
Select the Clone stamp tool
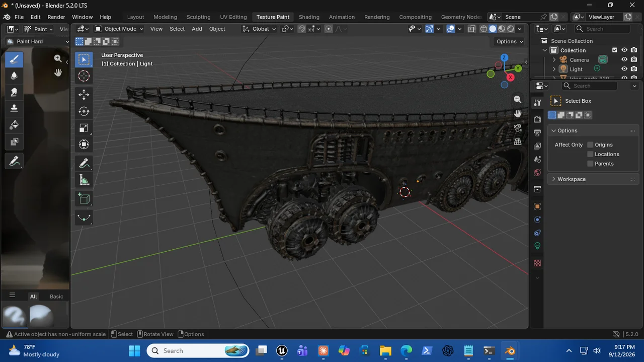click(x=14, y=108)
